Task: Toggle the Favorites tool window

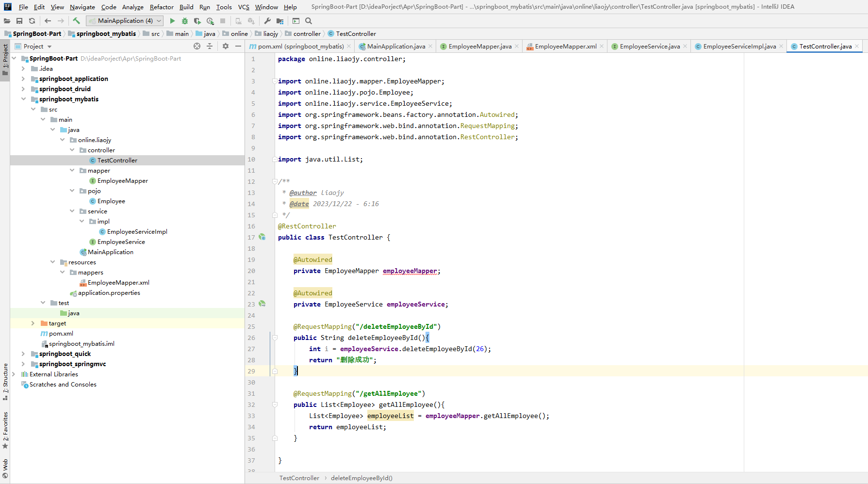Action: (5, 430)
